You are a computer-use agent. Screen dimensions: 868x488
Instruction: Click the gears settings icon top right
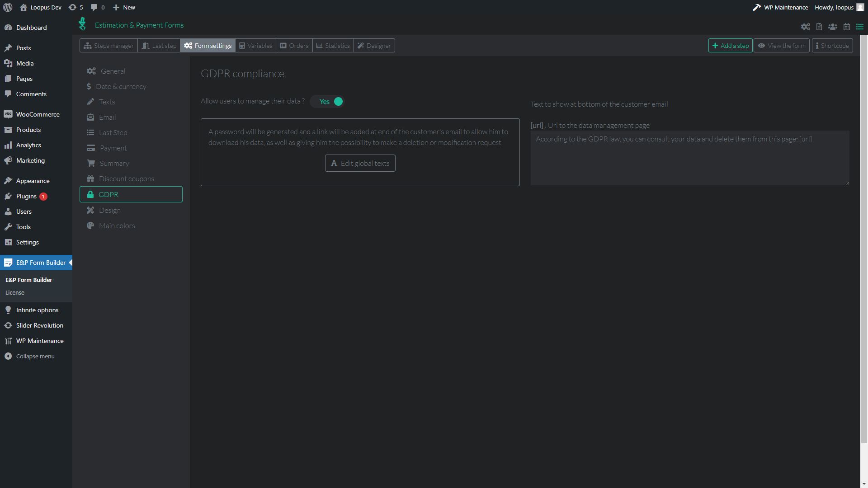(x=805, y=27)
